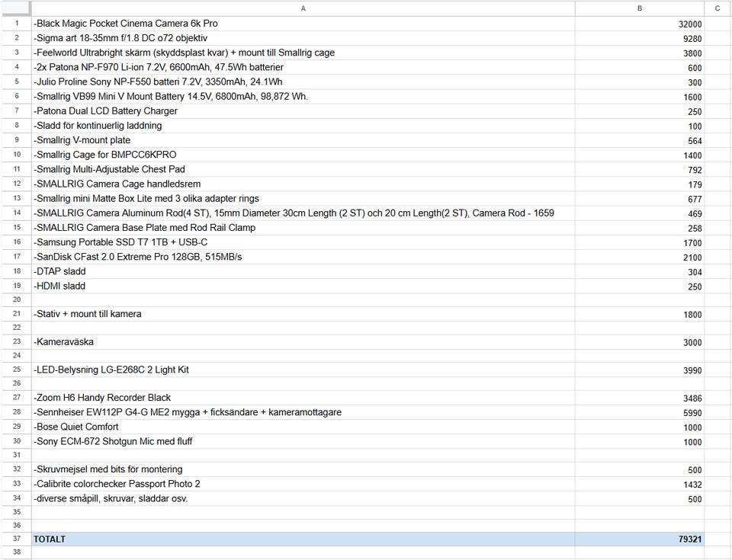Click the value 5990

(x=692, y=413)
